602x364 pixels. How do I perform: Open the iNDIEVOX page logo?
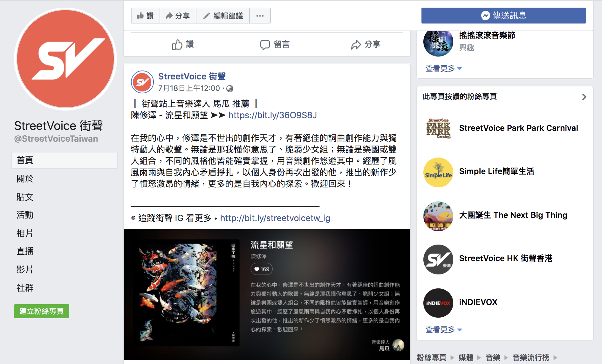[x=438, y=303]
